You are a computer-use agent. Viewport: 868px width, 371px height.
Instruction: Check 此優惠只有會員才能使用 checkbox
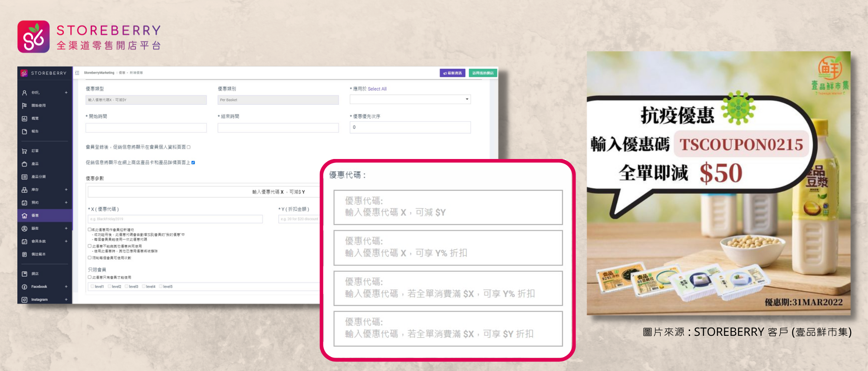click(x=90, y=277)
